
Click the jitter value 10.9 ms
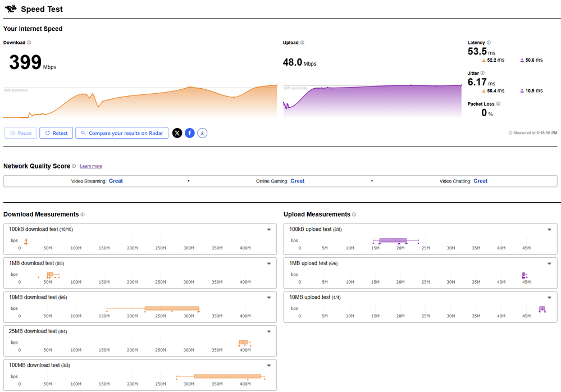[531, 91]
